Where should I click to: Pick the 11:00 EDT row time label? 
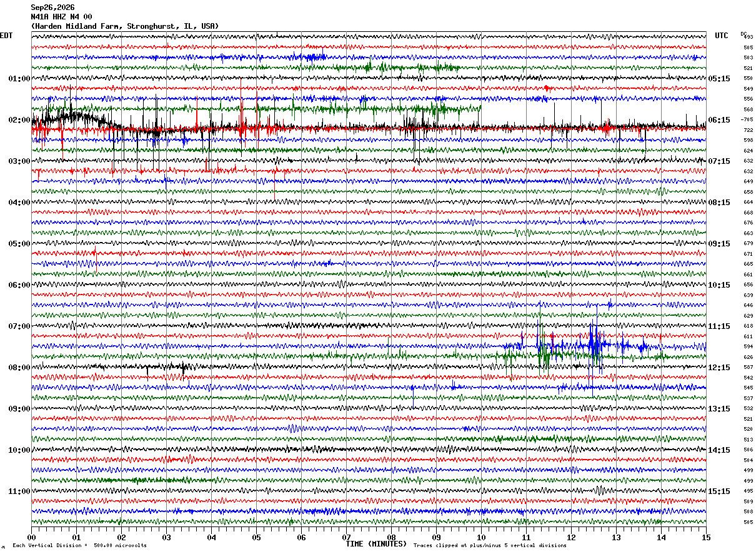(19, 491)
